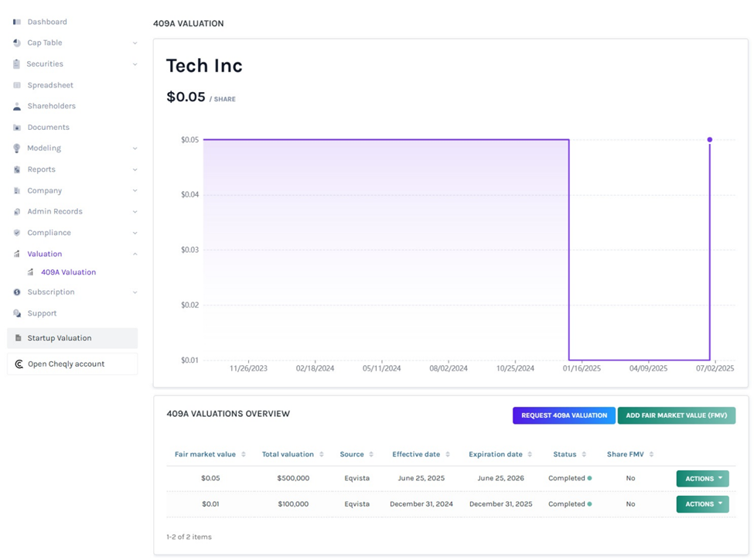The height and width of the screenshot is (560, 754).
Task: Click the Modeling lightbulb icon
Action: pyautogui.click(x=17, y=149)
